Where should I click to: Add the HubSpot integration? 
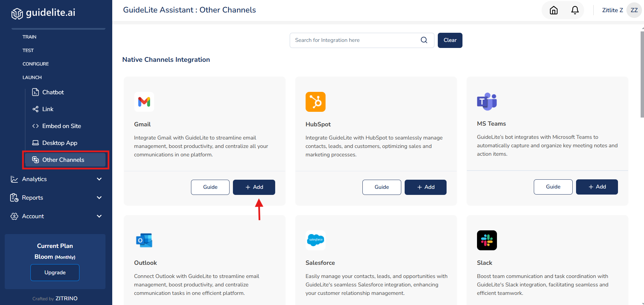pos(426,187)
